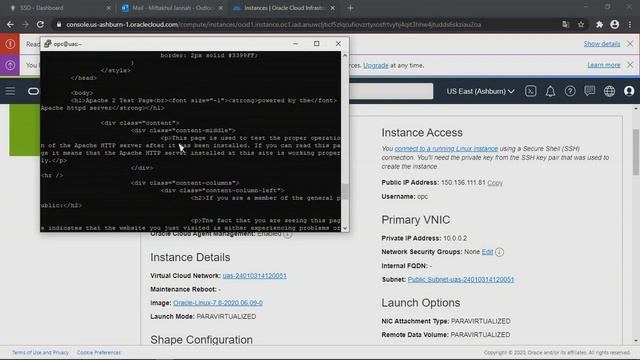This screenshot has height=360, width=640.
Task: Close the SSO - Dashboard tab
Action: click(x=109, y=8)
